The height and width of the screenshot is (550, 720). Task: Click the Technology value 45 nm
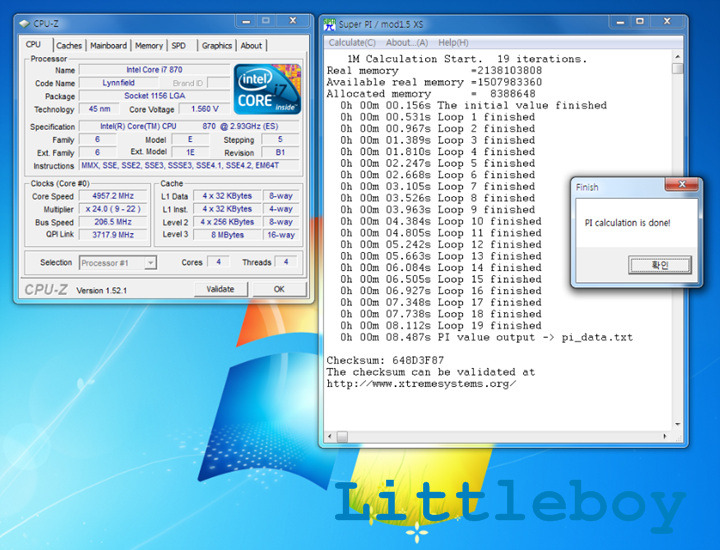pos(99,109)
